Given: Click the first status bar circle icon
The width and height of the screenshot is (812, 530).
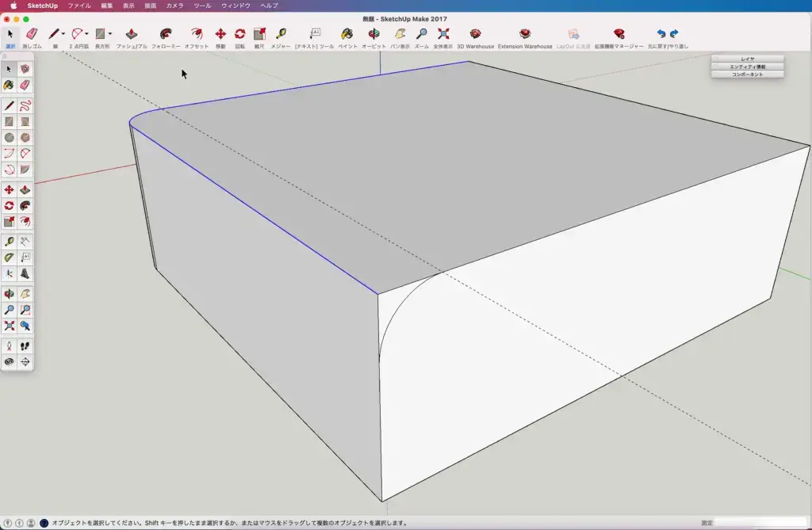Looking at the screenshot, I should click(8, 523).
